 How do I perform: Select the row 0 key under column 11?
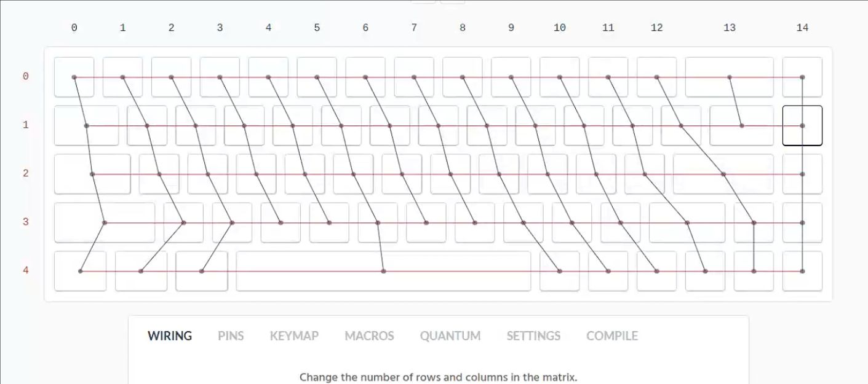tap(608, 77)
